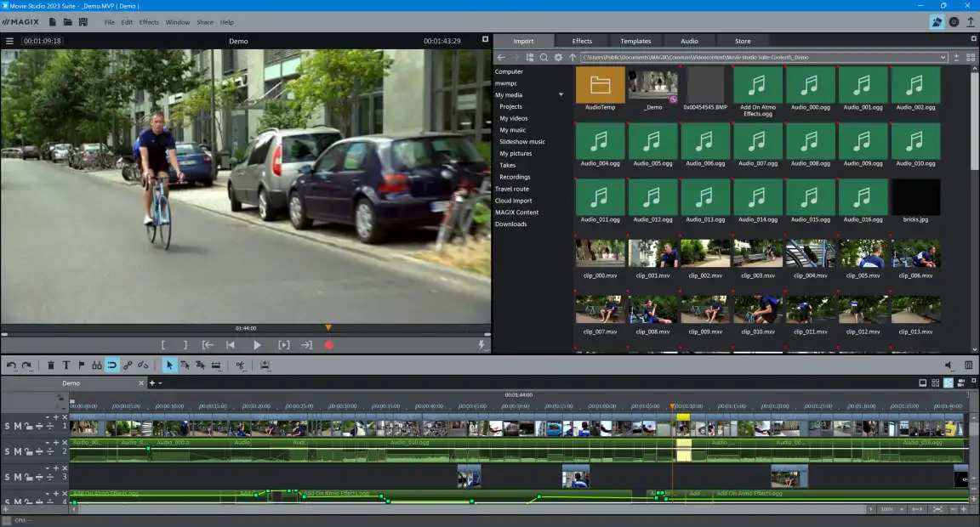This screenshot has width=980, height=527.
Task: Expand the media folder path dropdown
Action: click(x=943, y=57)
